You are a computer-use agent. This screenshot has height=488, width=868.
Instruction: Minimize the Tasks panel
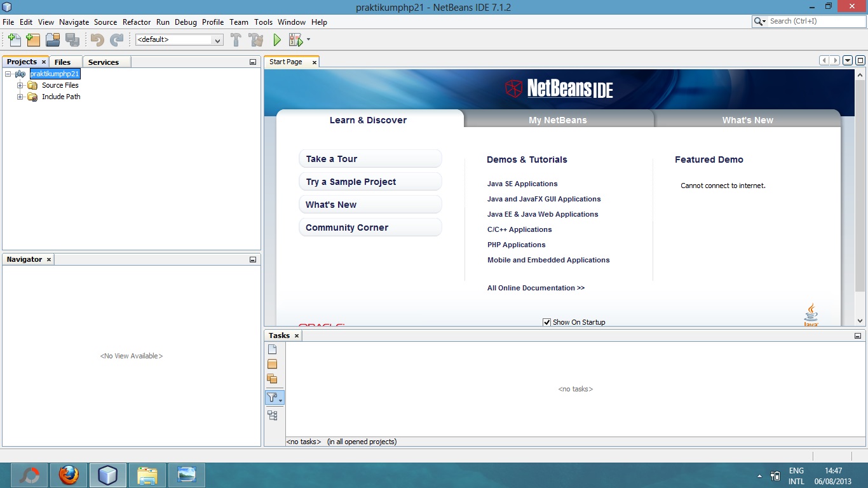[858, 336]
